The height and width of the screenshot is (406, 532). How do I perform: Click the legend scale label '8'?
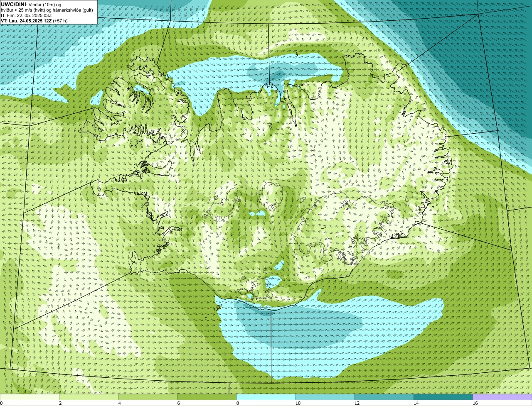238,403
